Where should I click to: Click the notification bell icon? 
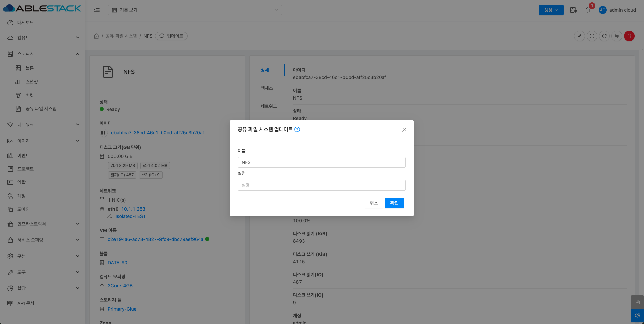click(587, 10)
